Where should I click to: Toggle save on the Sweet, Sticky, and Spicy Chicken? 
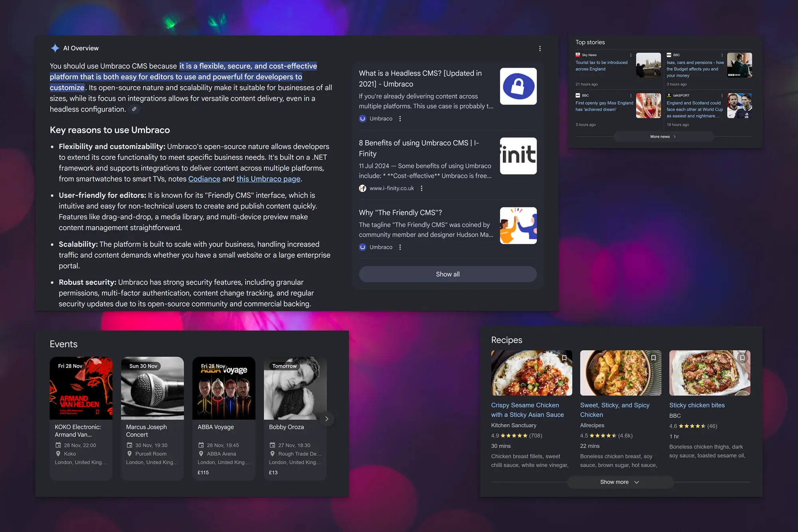(654, 358)
